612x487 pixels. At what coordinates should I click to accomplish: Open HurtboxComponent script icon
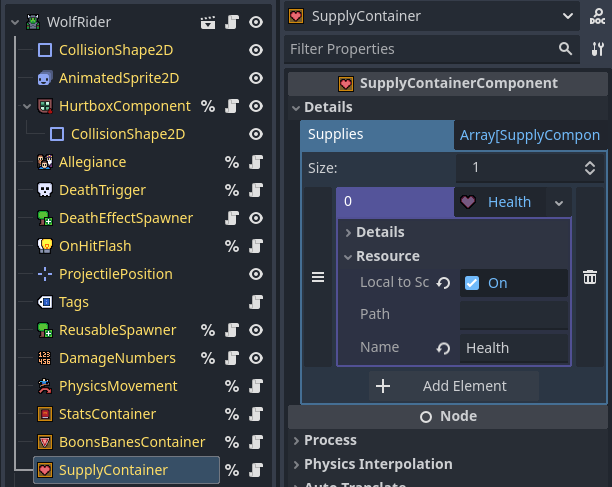(x=232, y=106)
